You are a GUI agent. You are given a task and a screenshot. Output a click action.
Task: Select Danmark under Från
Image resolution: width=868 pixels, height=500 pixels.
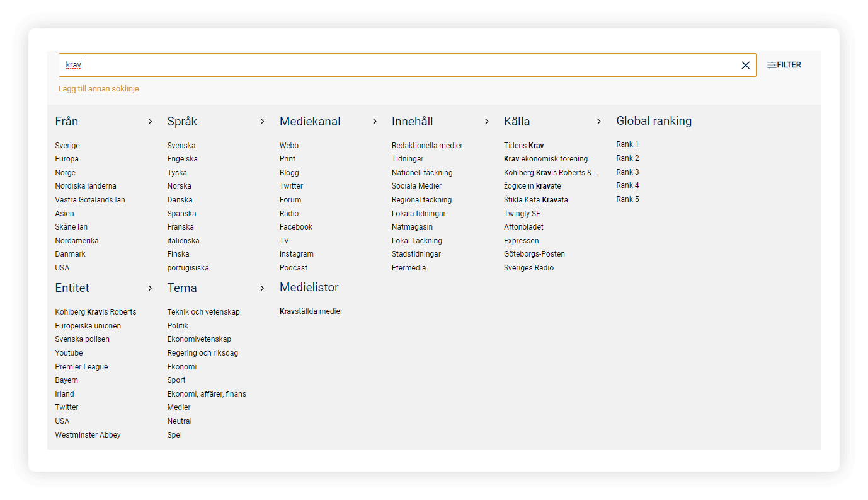(x=70, y=254)
